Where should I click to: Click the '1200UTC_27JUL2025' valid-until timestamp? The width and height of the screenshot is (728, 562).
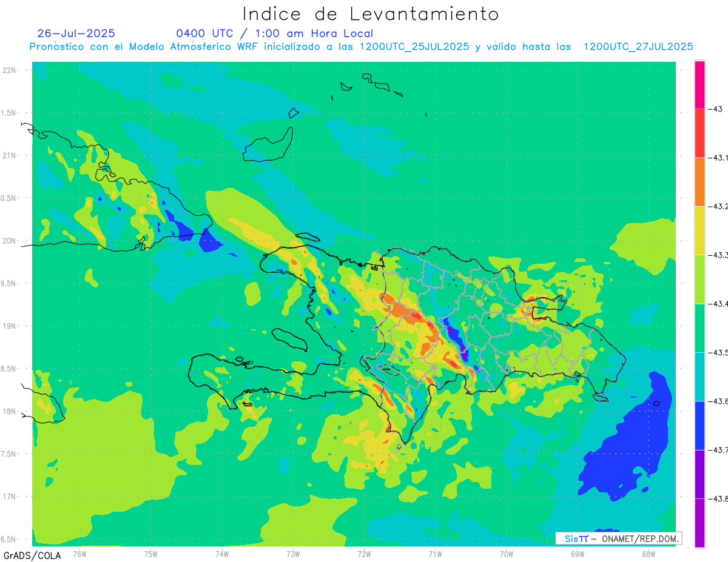pos(638,47)
